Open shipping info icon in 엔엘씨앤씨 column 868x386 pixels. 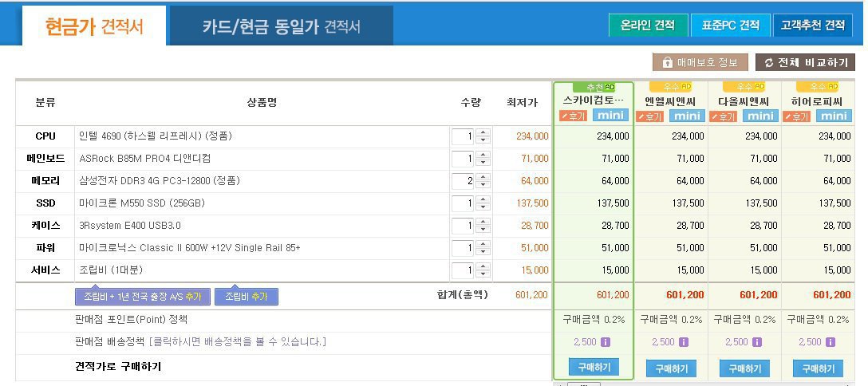[x=684, y=342]
